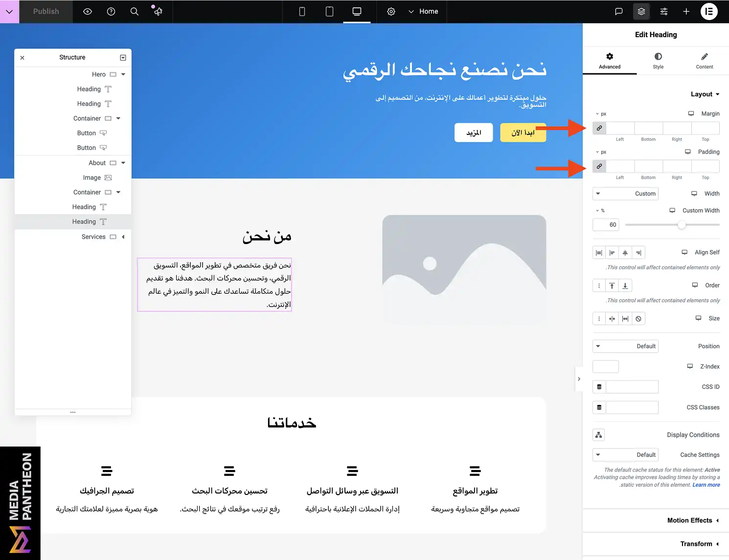Collapse the Container under Hero
Screen dimensions: 729x560
pyautogui.click(x=118, y=118)
